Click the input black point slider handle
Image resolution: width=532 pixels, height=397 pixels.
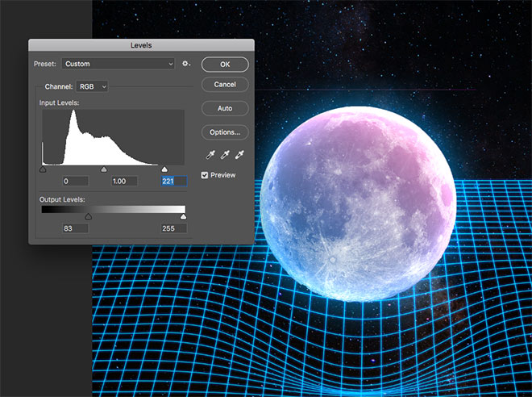(x=43, y=169)
